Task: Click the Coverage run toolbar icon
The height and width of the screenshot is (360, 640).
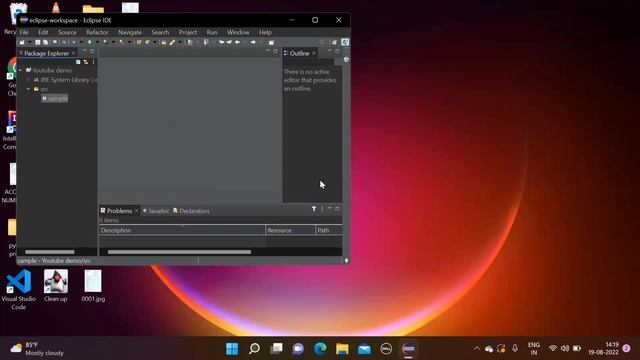Action: point(105,42)
